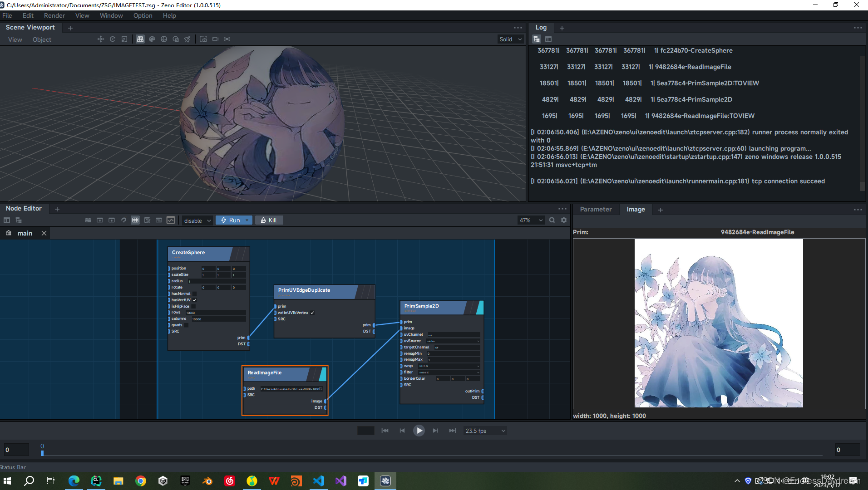Toggle view flag on ReadImageFile node header
The image size is (868, 490).
point(323,374)
